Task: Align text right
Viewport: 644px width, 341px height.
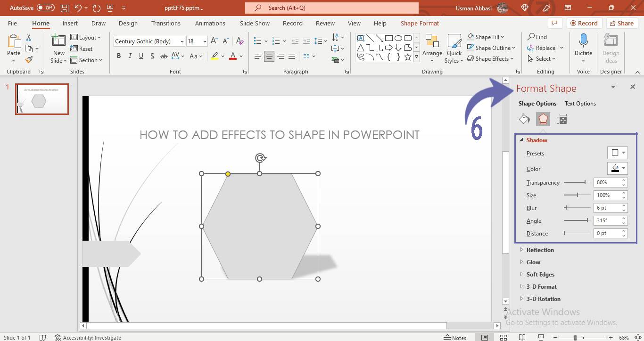Action: click(x=281, y=56)
